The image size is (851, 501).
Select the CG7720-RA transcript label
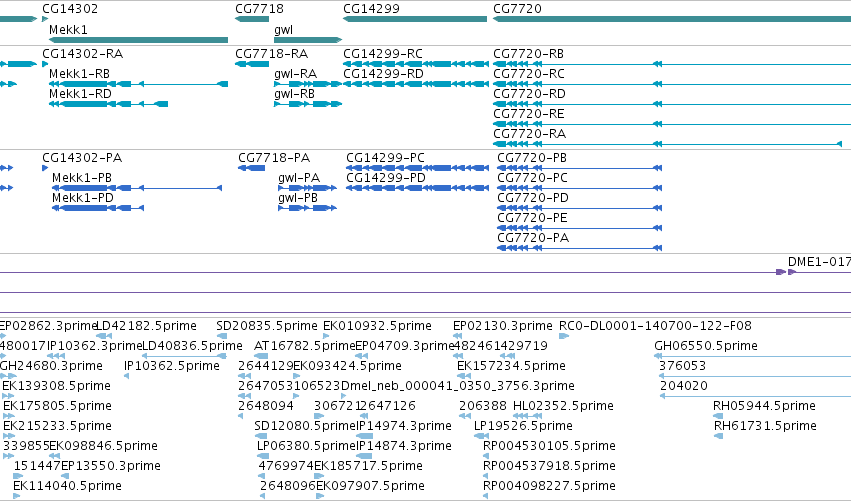tap(529, 134)
